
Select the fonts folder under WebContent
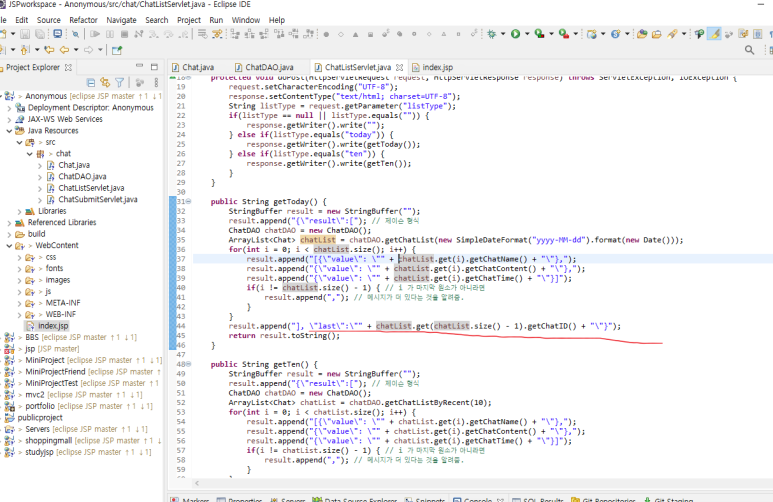pos(54,269)
